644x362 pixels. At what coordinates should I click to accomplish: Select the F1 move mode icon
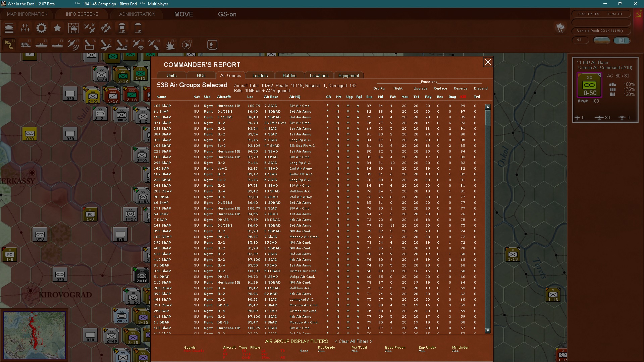tap(9, 45)
